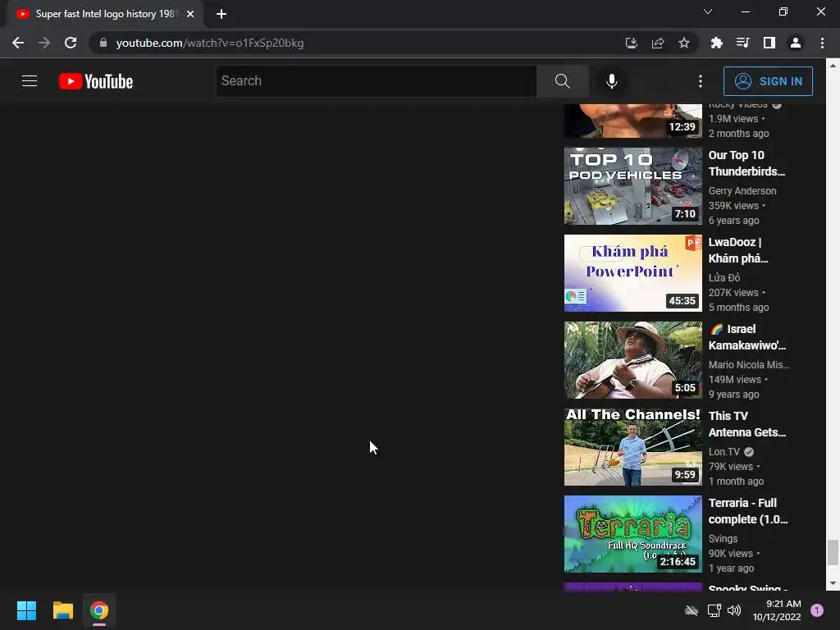Viewport: 840px width, 630px height.
Task: Select the Super fast Intel logo history tab
Action: pyautogui.click(x=105, y=14)
